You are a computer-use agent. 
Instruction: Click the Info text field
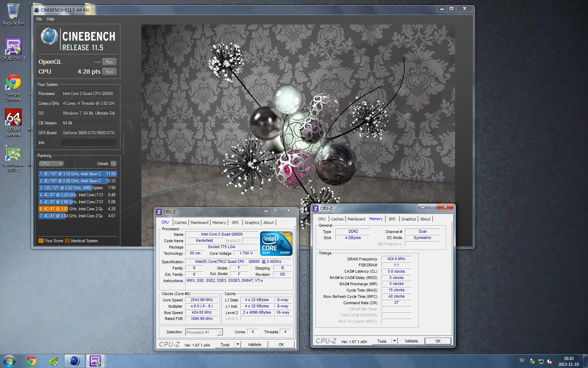(x=89, y=143)
